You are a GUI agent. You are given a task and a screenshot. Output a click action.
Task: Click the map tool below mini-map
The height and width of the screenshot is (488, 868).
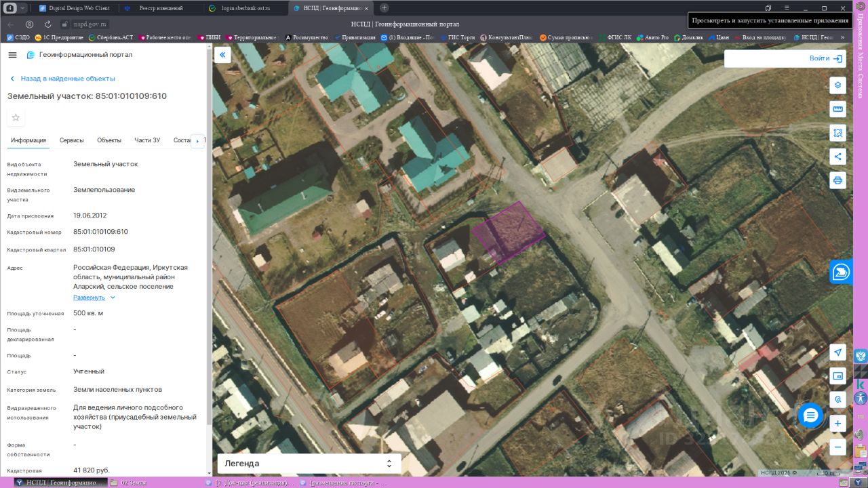click(x=837, y=400)
